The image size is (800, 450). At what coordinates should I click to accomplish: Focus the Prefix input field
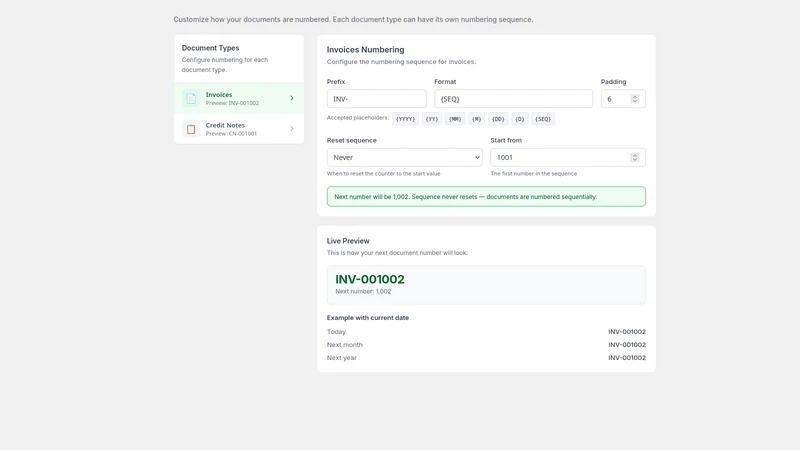377,99
